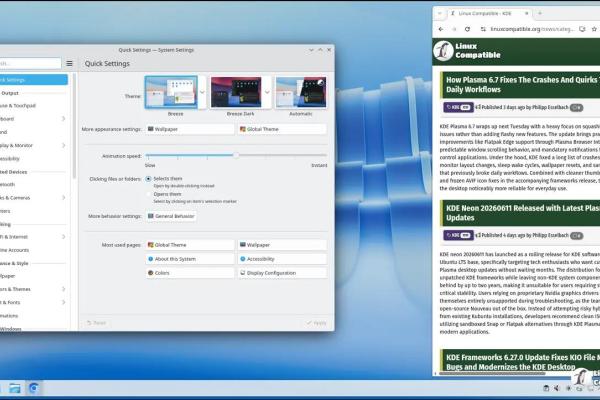
Task: Open Online Accounts in the sidebar
Action: point(34,250)
